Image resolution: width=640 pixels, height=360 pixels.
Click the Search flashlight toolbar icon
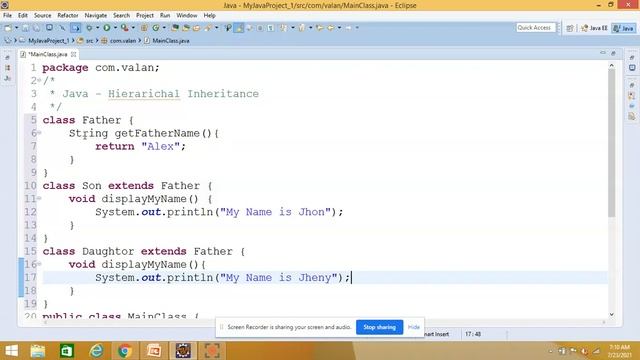click(x=207, y=28)
